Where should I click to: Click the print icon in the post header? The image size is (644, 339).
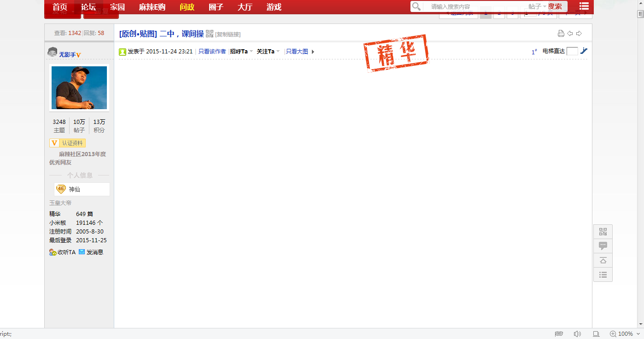[x=561, y=34]
